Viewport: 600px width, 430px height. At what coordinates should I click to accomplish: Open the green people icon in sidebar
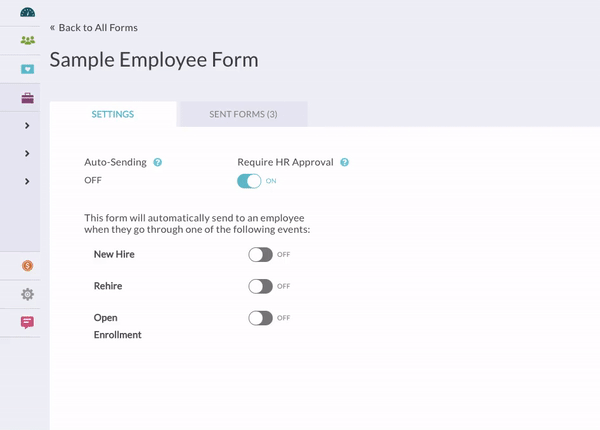(x=28, y=40)
